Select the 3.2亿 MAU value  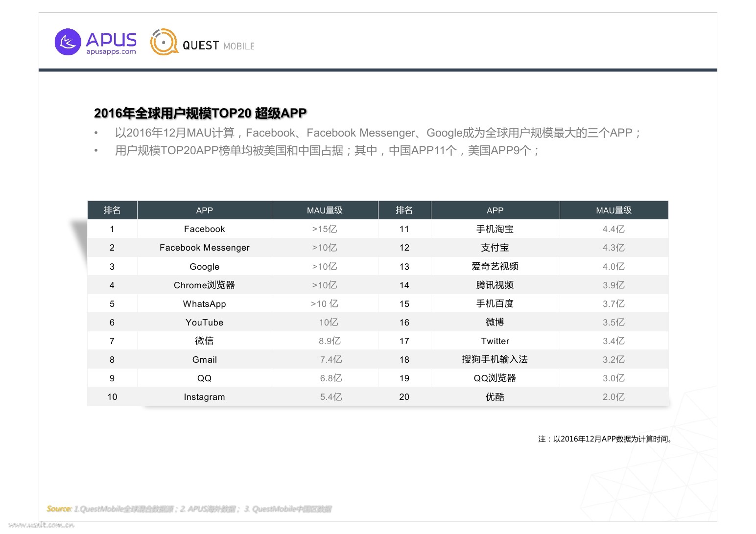point(614,359)
